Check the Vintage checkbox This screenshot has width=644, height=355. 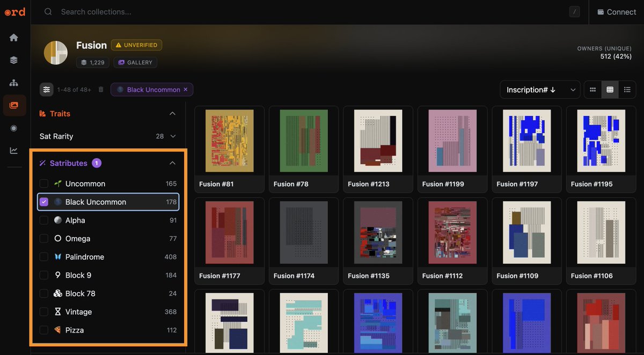point(44,311)
